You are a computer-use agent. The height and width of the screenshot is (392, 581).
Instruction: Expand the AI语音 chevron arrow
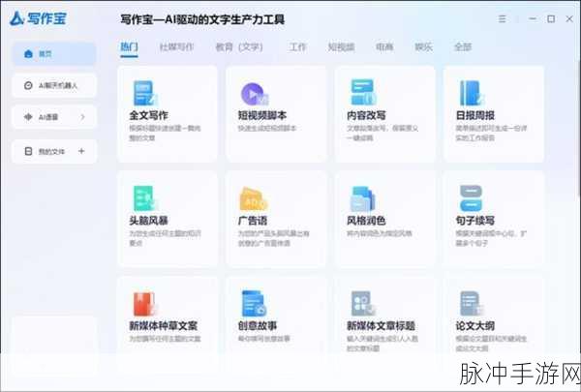point(82,117)
